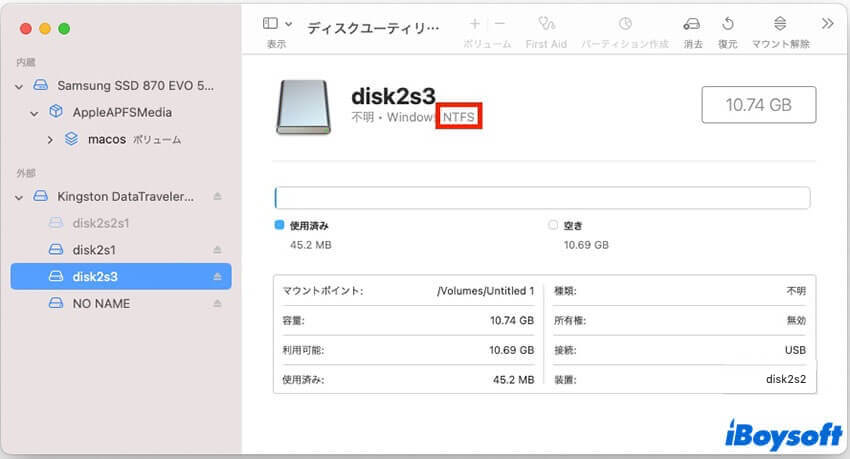Expand the macos volume group

pyautogui.click(x=50, y=140)
